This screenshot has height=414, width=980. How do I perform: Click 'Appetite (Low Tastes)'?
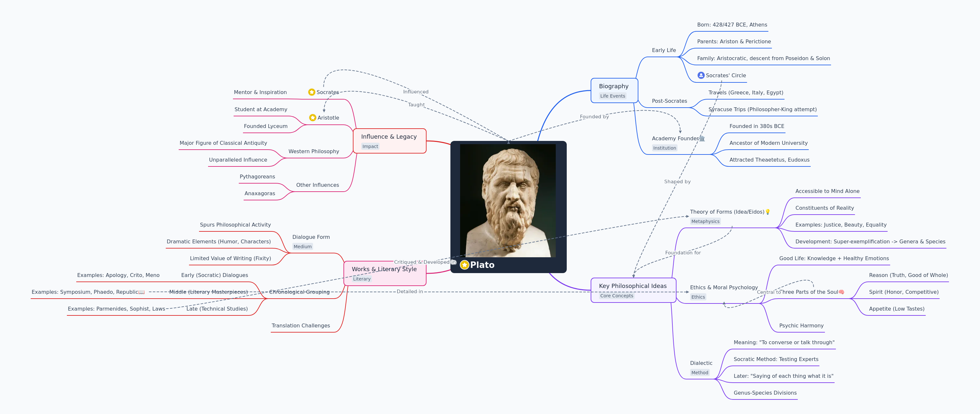(x=897, y=309)
